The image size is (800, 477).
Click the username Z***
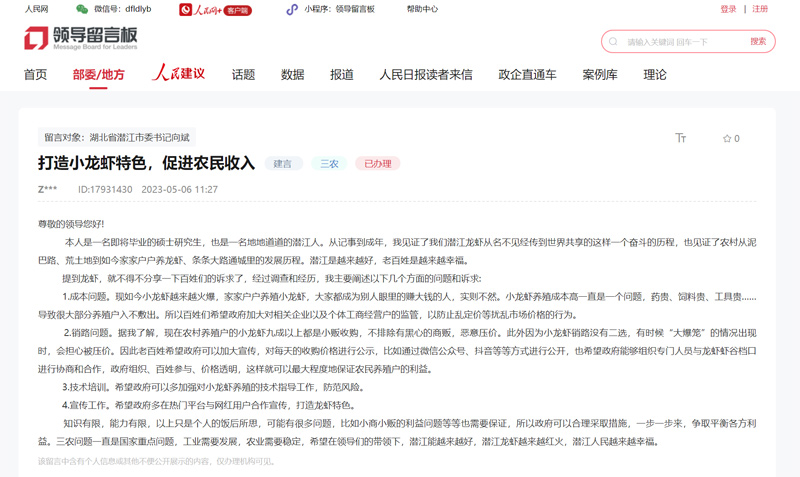47,189
